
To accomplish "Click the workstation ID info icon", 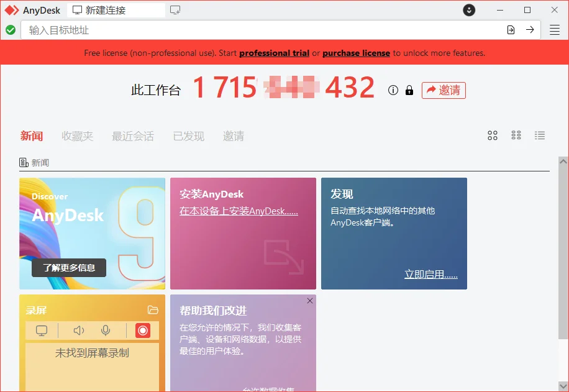I will (393, 90).
